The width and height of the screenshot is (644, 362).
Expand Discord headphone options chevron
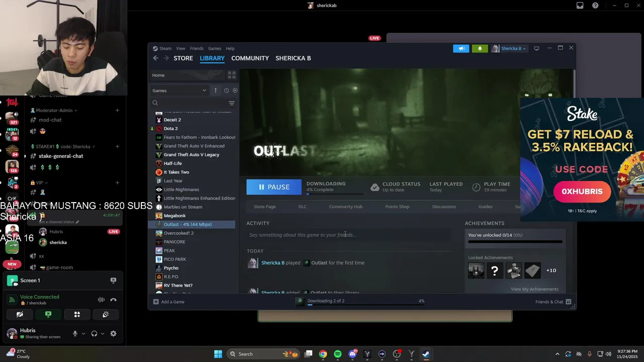pyautogui.click(x=103, y=333)
